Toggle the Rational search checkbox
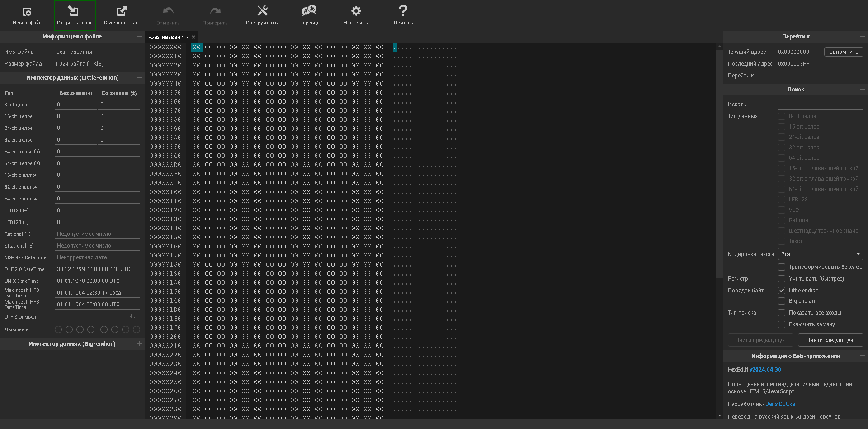 click(x=782, y=220)
